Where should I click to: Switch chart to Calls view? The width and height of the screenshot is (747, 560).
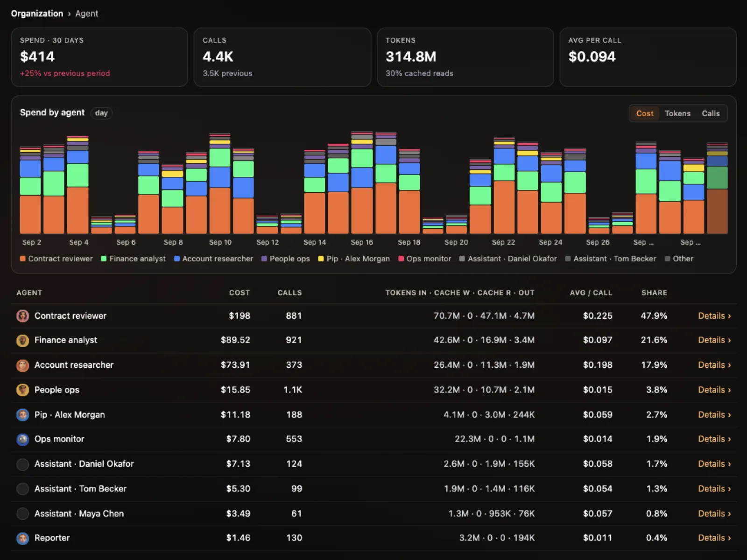tap(711, 113)
